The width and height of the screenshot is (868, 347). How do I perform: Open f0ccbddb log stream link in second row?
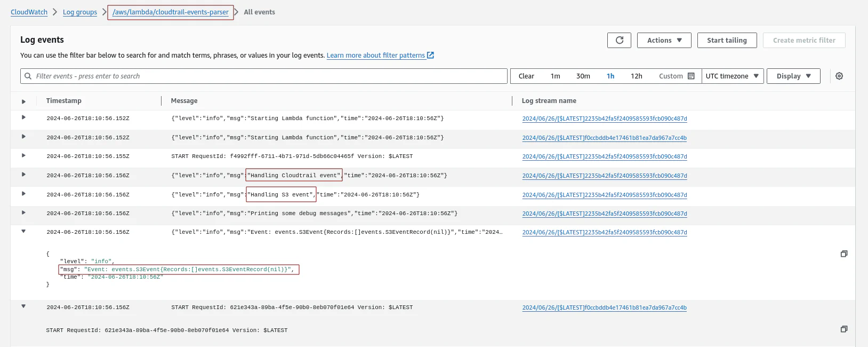(605, 138)
